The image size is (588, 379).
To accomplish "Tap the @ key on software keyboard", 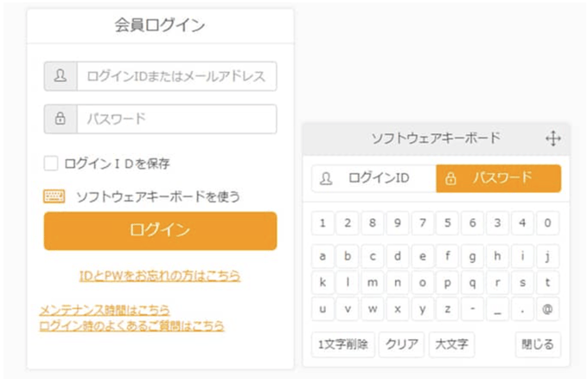I will coord(547,309).
